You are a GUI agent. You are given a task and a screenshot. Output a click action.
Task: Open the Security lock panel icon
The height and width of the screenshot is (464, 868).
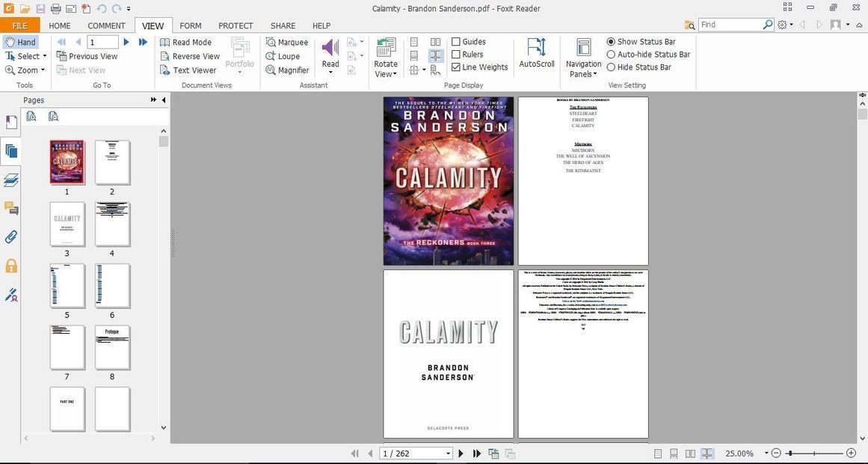(11, 266)
